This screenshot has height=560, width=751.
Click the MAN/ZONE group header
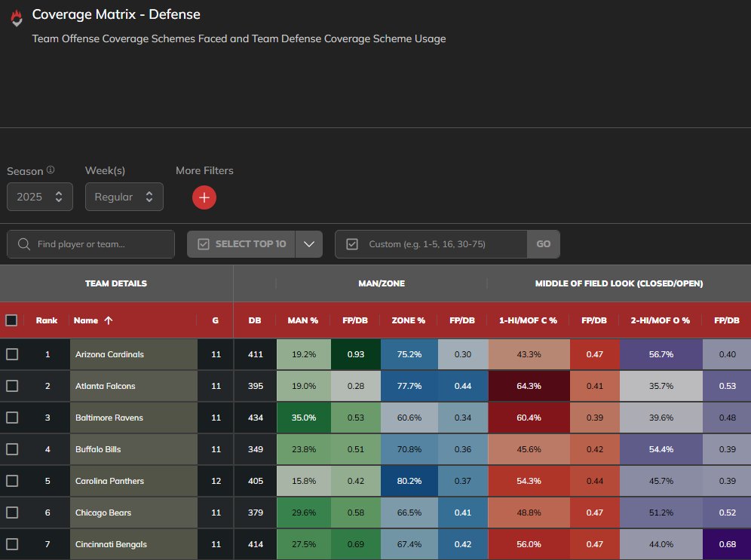tap(382, 283)
